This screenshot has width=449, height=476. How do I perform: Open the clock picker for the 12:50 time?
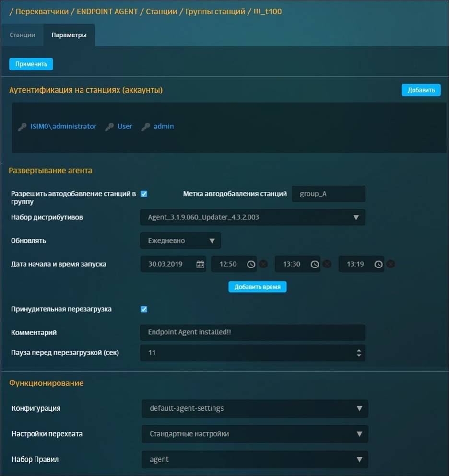(251, 264)
